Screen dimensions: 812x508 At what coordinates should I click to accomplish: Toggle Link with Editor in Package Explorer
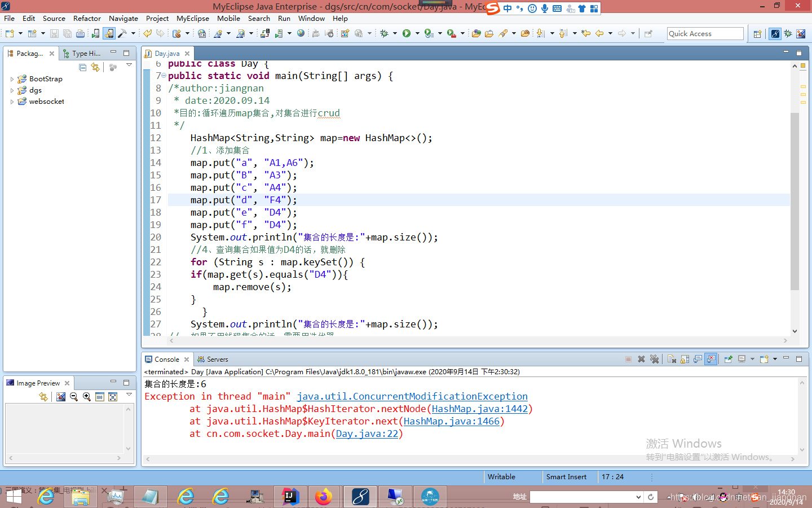click(x=96, y=67)
